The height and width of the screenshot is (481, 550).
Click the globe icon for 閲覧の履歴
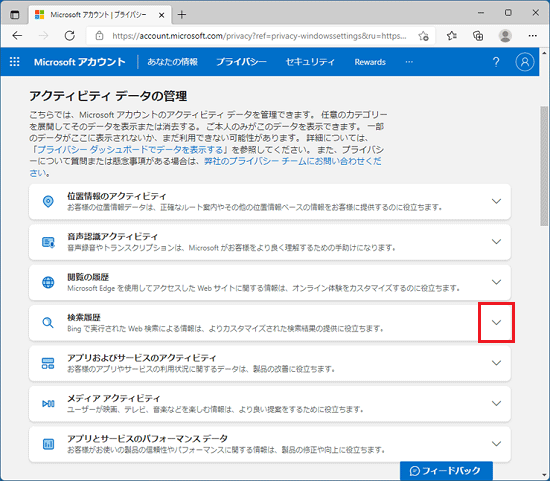point(48,282)
